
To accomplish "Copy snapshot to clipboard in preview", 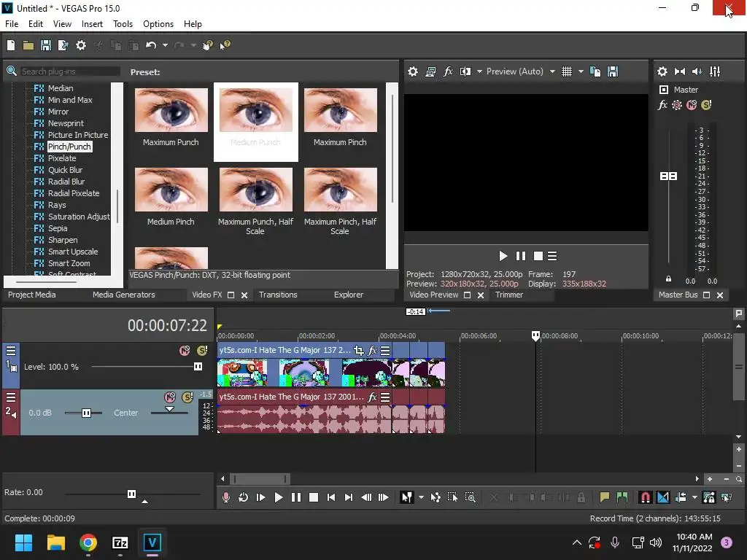I will coord(595,71).
